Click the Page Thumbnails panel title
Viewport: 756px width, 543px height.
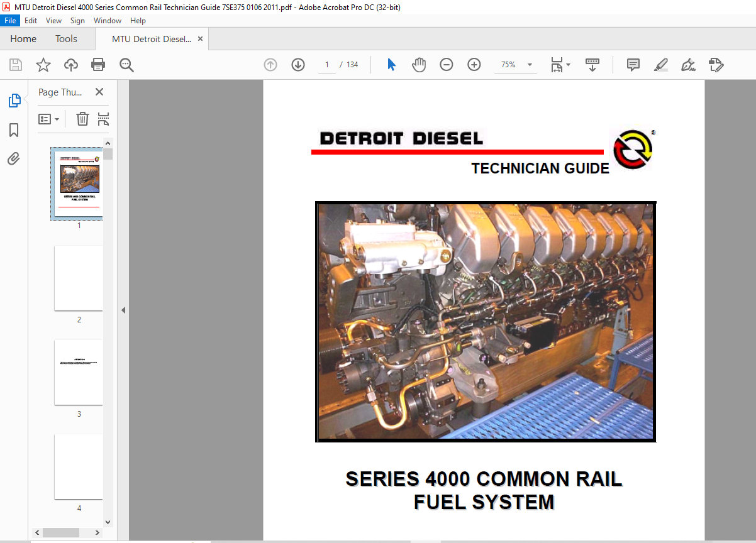(x=60, y=92)
